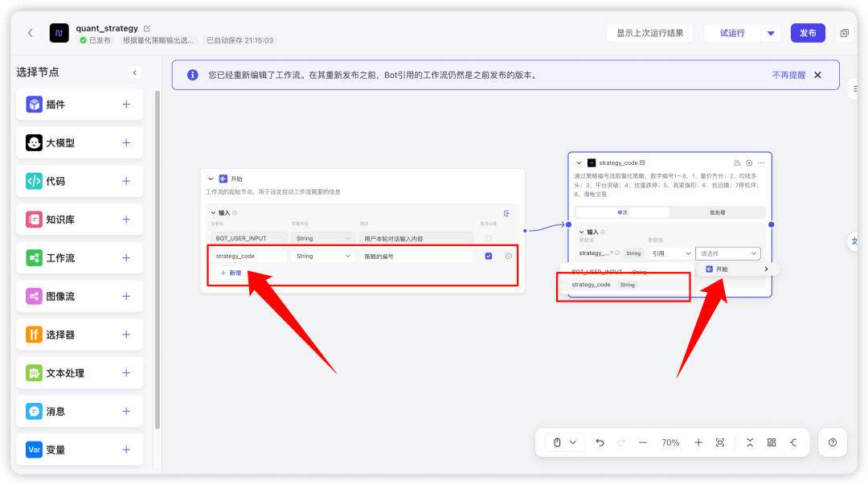Collapse the strategy_code node
Image resolution: width=868 pixels, height=485 pixels.
click(x=579, y=163)
